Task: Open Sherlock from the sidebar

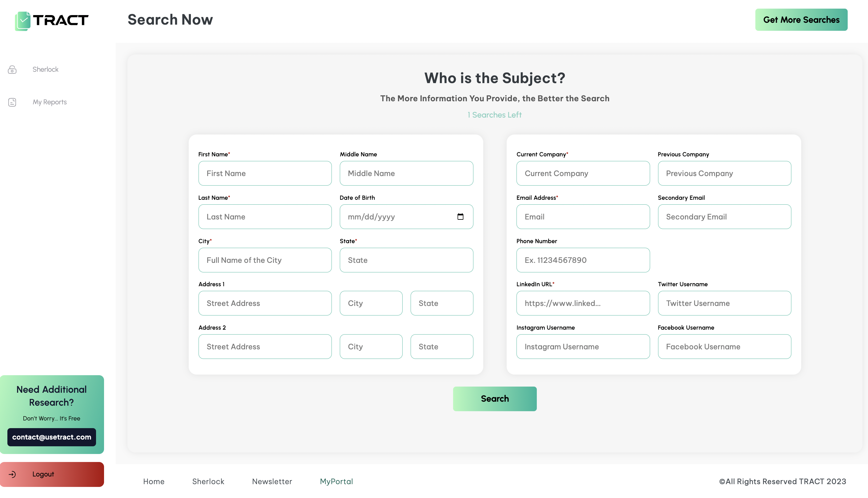Action: point(46,70)
